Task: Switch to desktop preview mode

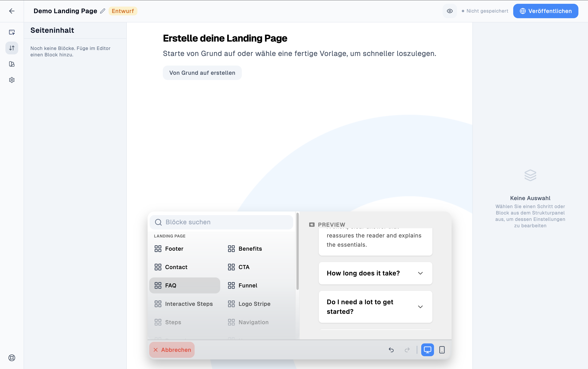Action: point(427,350)
